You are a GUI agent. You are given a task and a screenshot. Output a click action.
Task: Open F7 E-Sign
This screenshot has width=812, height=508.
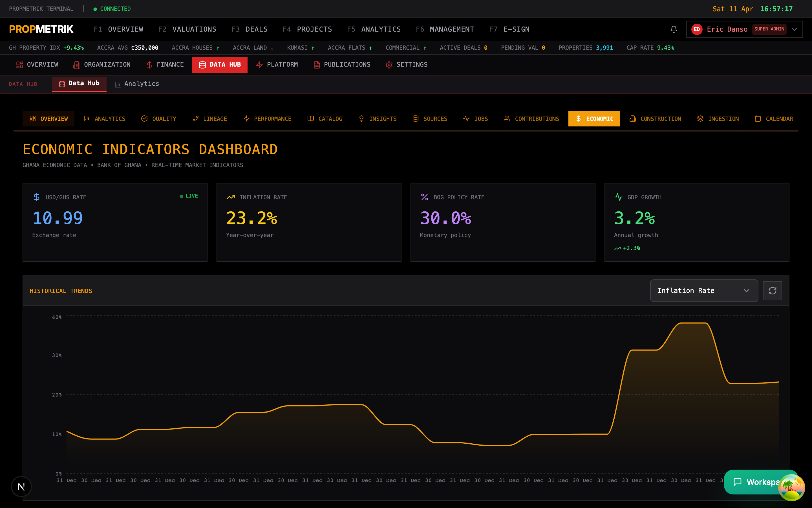click(509, 29)
